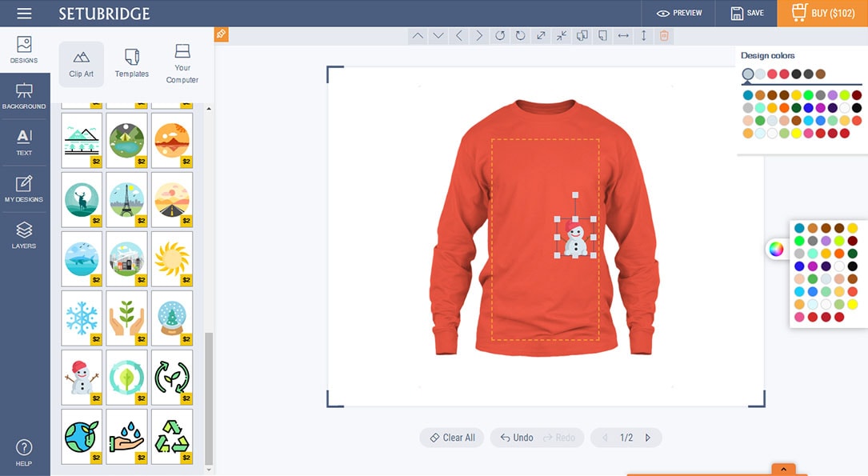Delete the object with trash icon
Image resolution: width=868 pixels, height=476 pixels.
point(664,36)
